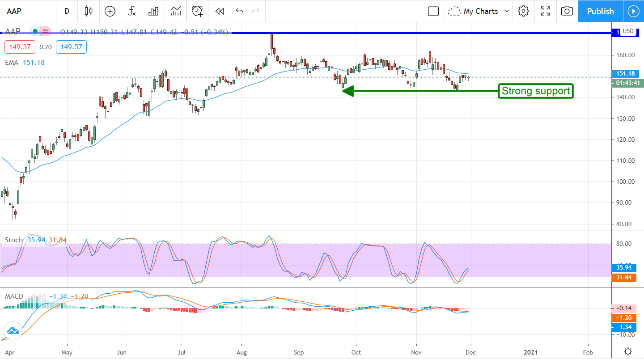Viewport: 644px width, 359px height.
Task: Click the -0.14 MACD histogram axis label
Action: coord(625,308)
